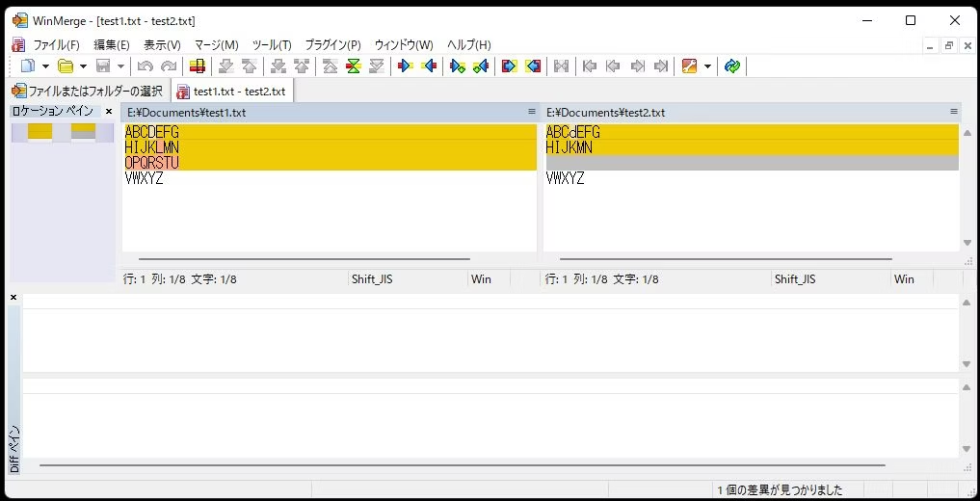Click the OPQRSTU line in test1.txt
980x501 pixels.
[x=330, y=163]
